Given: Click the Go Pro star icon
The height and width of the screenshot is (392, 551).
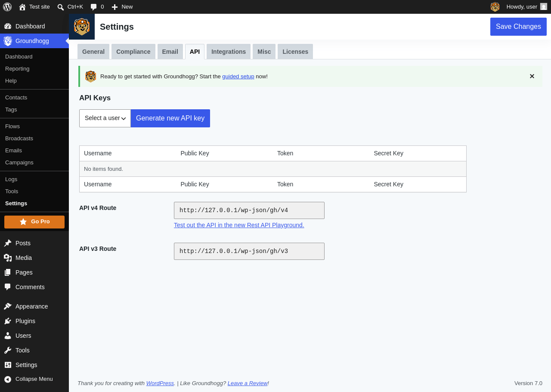Looking at the screenshot, I should [x=23, y=222].
